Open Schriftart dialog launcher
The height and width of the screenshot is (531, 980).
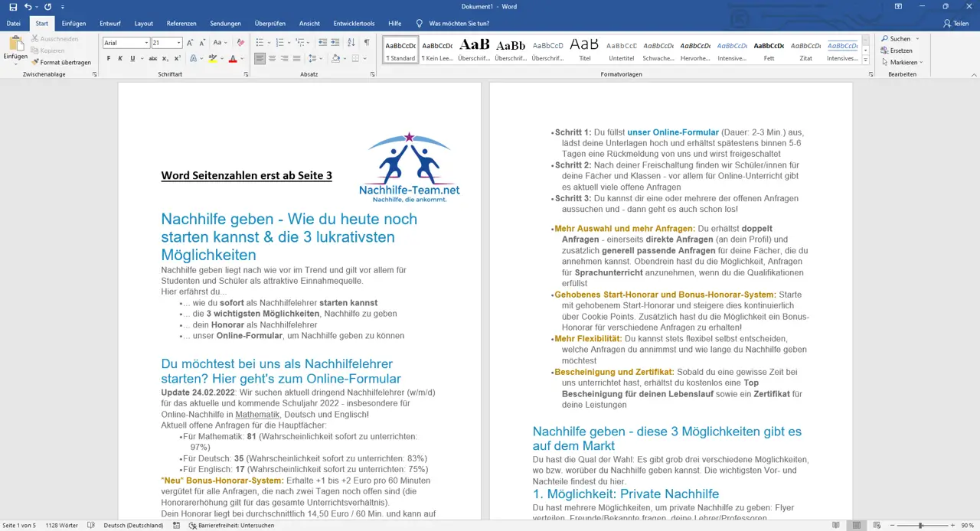[246, 74]
